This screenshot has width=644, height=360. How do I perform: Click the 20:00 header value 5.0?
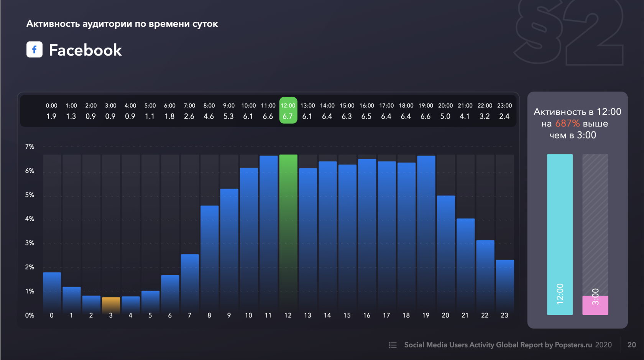point(445,116)
